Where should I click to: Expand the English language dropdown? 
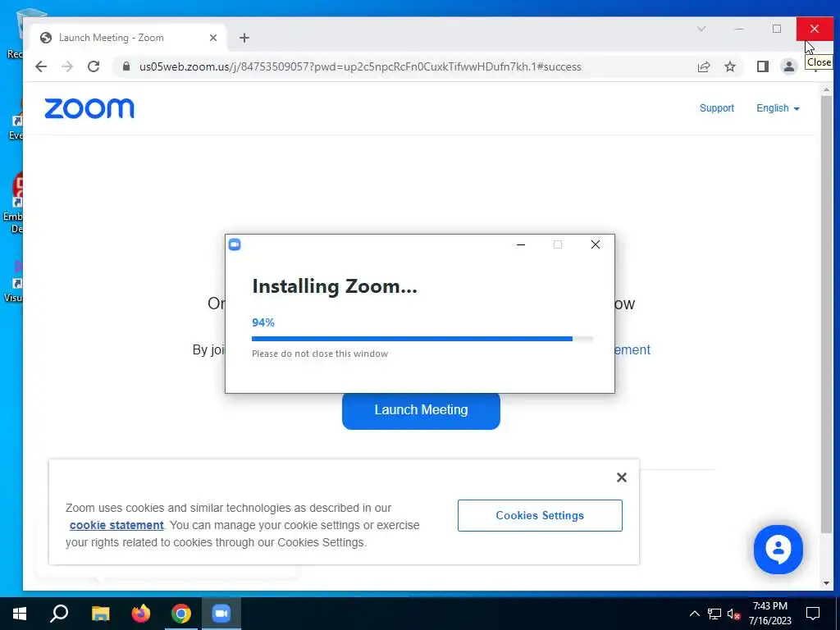[x=778, y=108]
